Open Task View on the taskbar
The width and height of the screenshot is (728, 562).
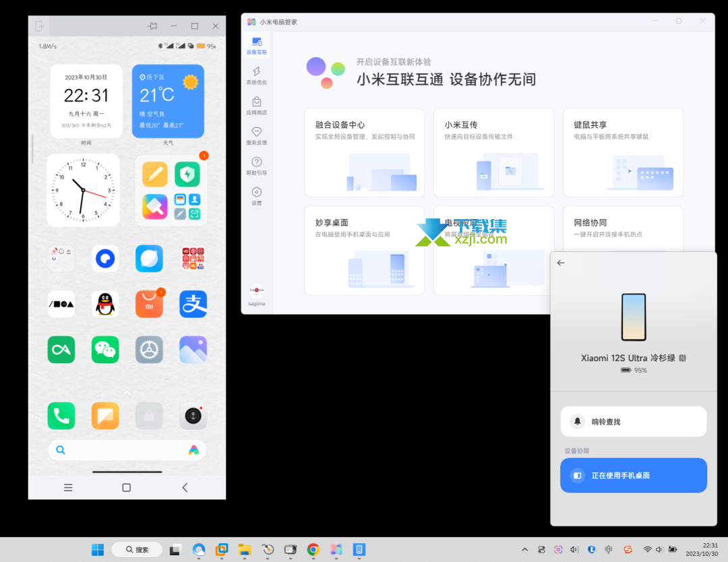(x=175, y=549)
